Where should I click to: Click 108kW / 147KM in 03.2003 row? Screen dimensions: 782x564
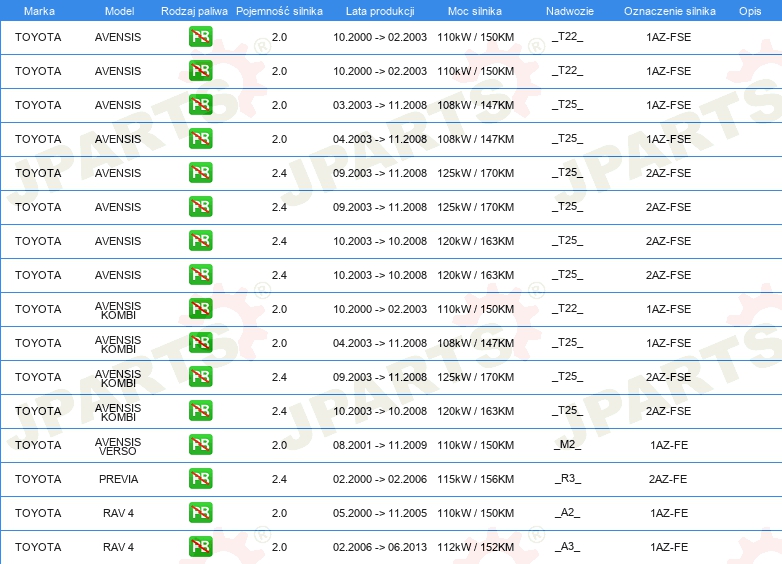[x=475, y=105]
